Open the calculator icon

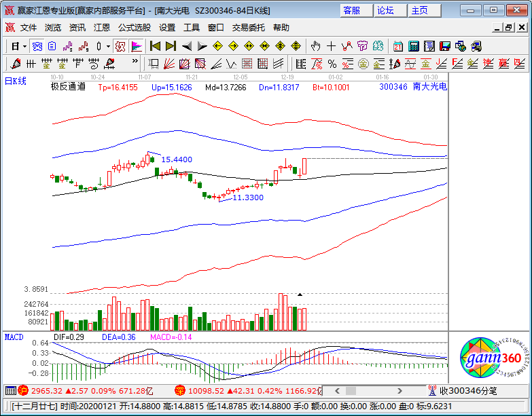click(413, 46)
